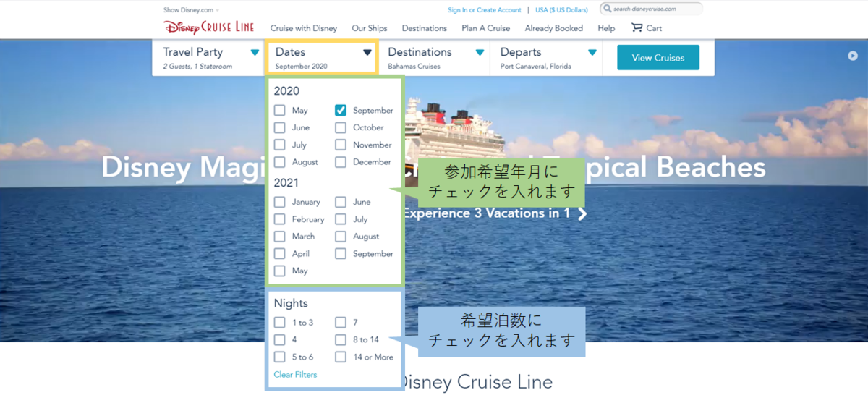The height and width of the screenshot is (403, 868).
Task: Click the arrow after Experience 3 Vacations in 1
Action: 582,213
